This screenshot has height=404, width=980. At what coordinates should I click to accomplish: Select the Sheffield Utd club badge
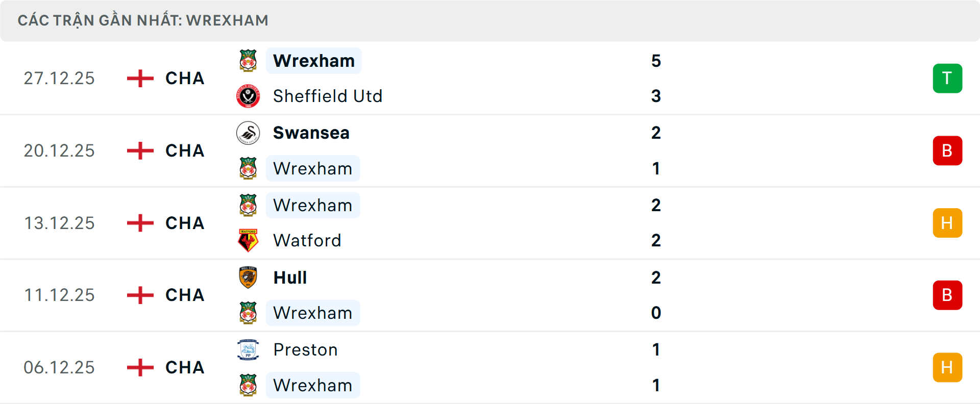point(249,96)
